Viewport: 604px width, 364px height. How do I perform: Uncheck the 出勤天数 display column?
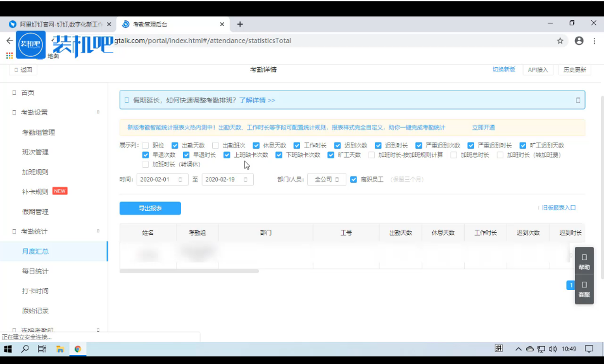[x=175, y=145]
